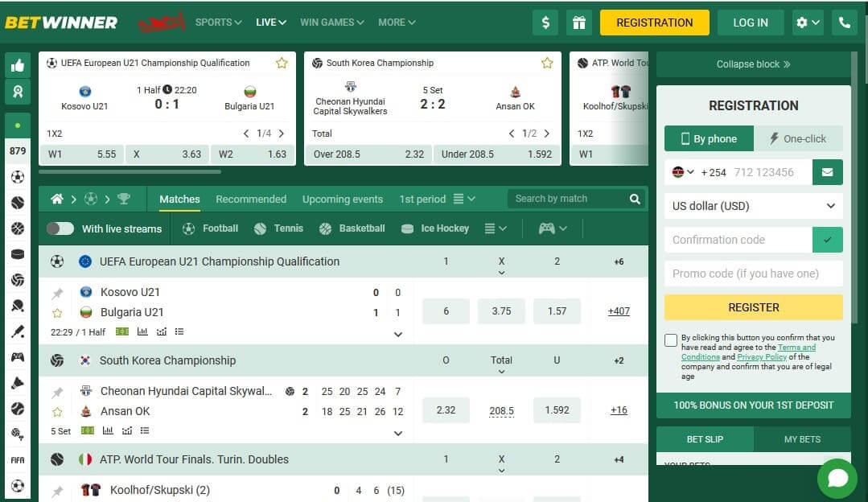Screen dimensions: 868x502
Task: Filter live matches by Tennis
Action: coord(278,228)
